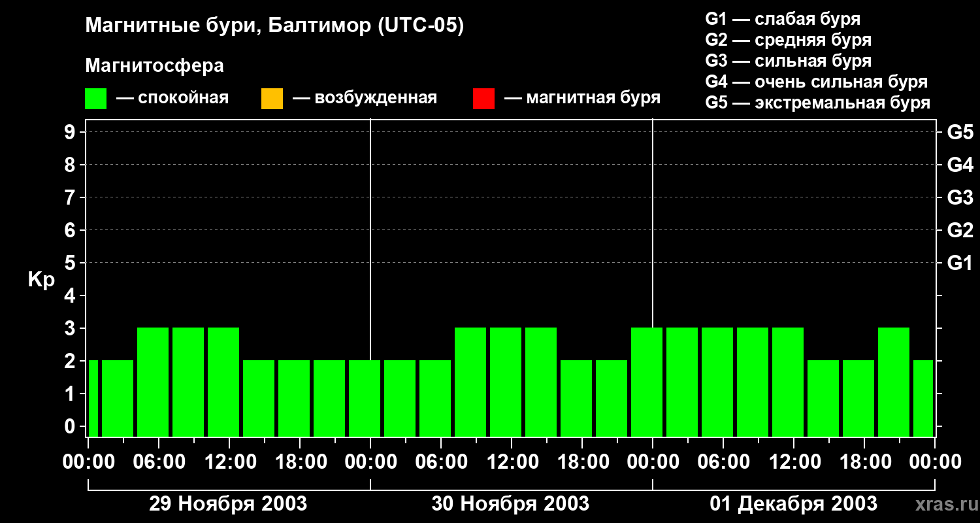Click the '30 Ноября 2003' date label
980x523 pixels.
pos(510,504)
